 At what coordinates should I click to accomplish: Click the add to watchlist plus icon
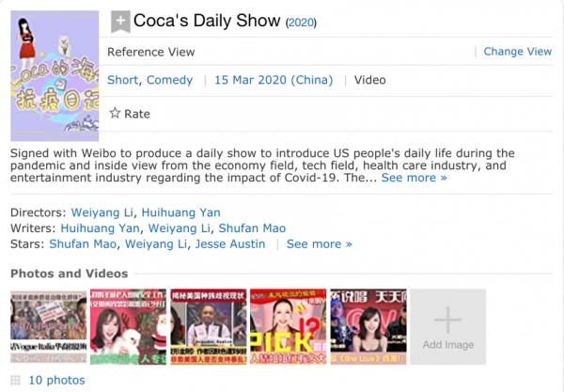point(120,22)
